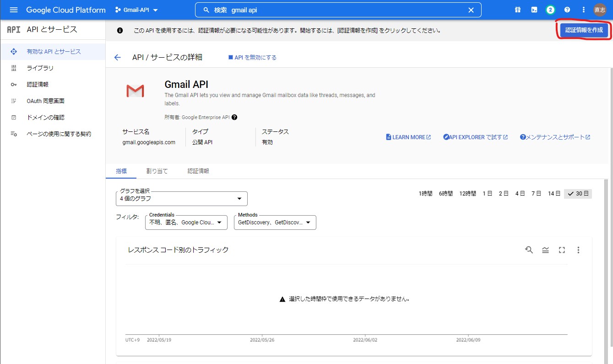This screenshot has width=613, height=364.
Task: Go back with the left arrow
Action: click(x=118, y=57)
